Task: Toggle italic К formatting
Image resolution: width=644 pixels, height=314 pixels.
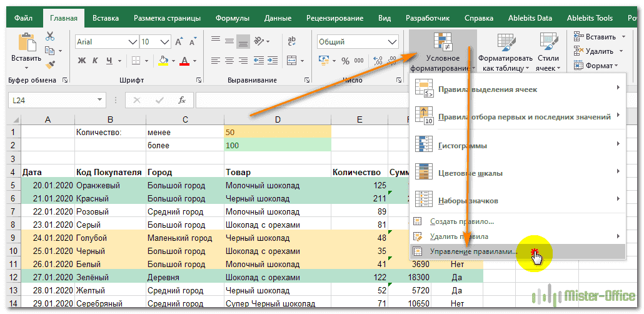Action: click(96, 61)
